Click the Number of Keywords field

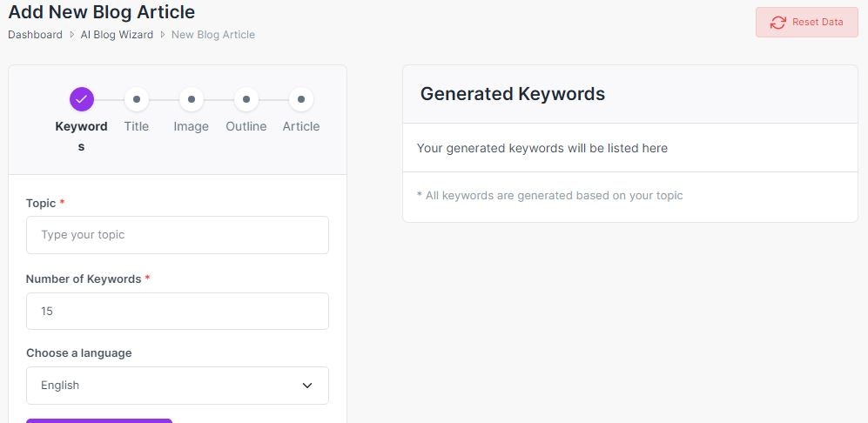tap(177, 311)
